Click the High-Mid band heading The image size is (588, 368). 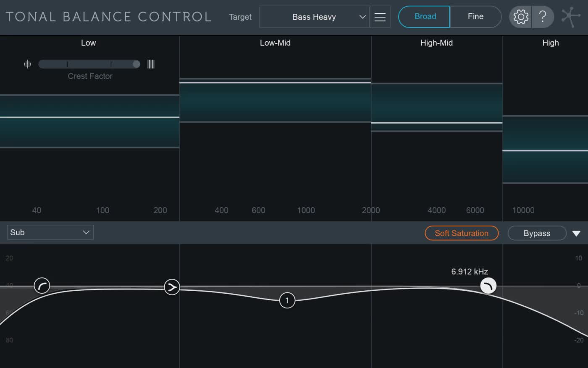[436, 43]
